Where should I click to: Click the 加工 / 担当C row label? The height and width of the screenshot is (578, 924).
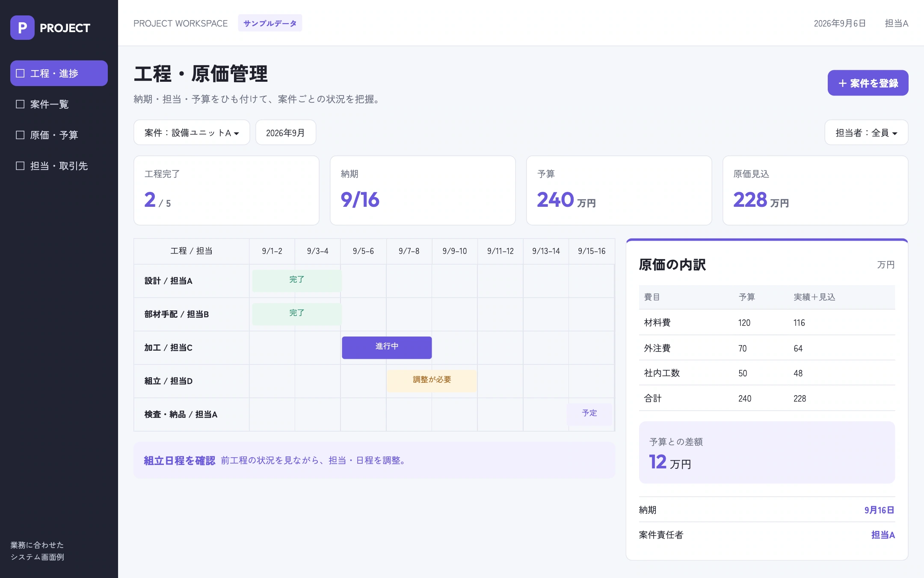tap(169, 348)
